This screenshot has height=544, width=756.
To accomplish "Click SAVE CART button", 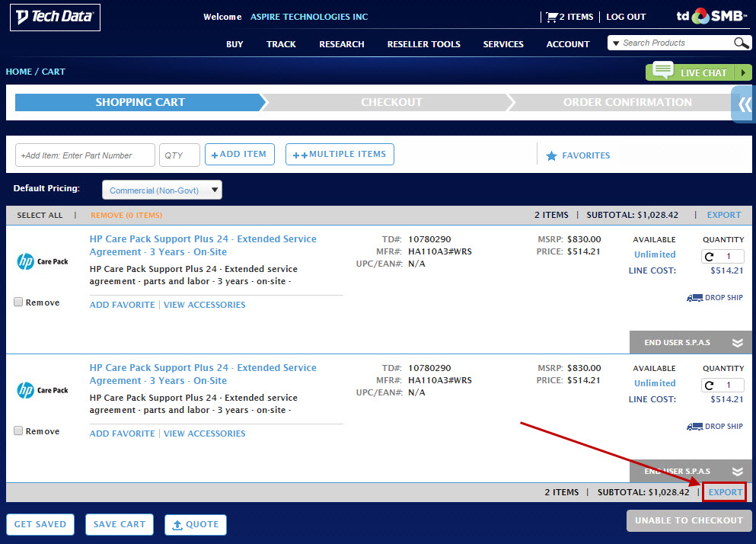I will click(119, 525).
